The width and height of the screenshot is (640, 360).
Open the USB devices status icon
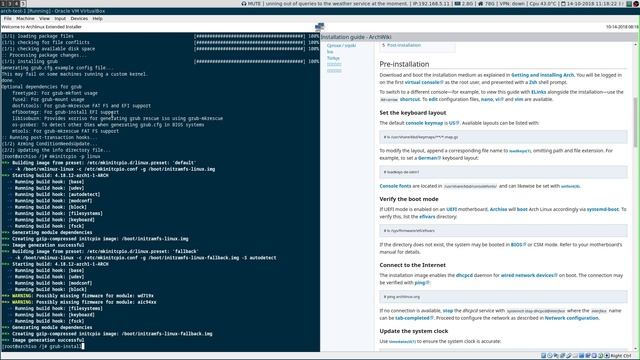pos(569,356)
